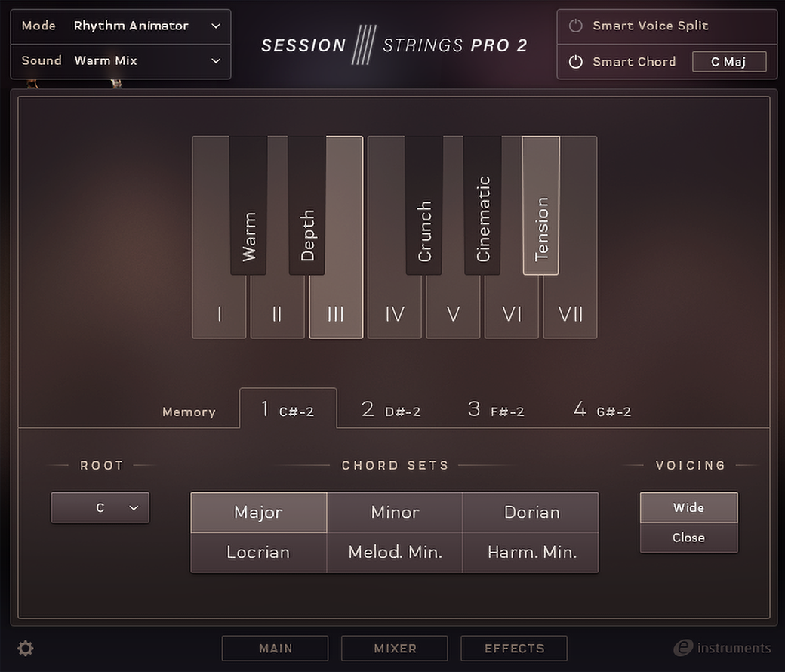Select the Crunch black key
785x672 pixels.
coord(424,205)
